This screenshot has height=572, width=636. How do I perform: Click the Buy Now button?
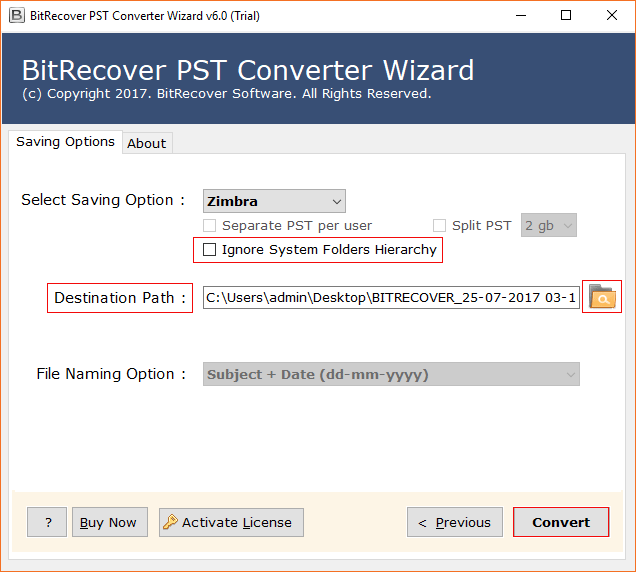point(109,522)
